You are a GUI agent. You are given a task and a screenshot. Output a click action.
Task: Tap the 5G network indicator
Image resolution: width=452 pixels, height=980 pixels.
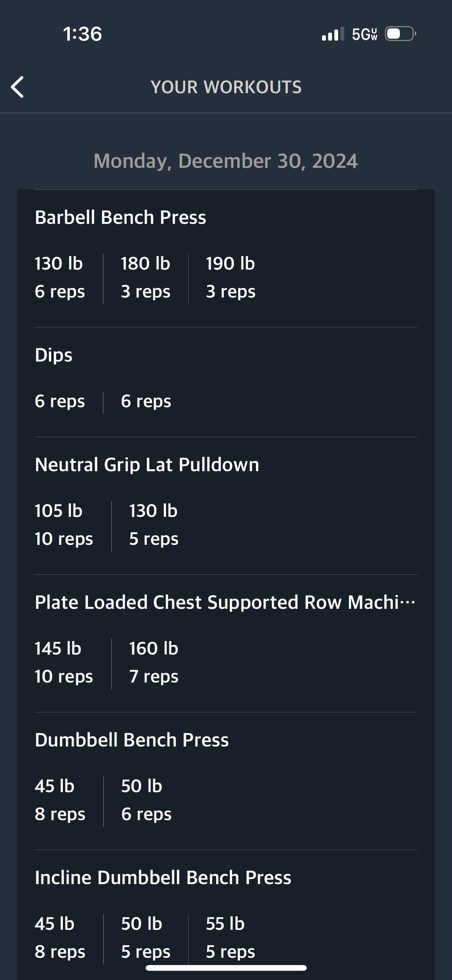pyautogui.click(x=365, y=34)
